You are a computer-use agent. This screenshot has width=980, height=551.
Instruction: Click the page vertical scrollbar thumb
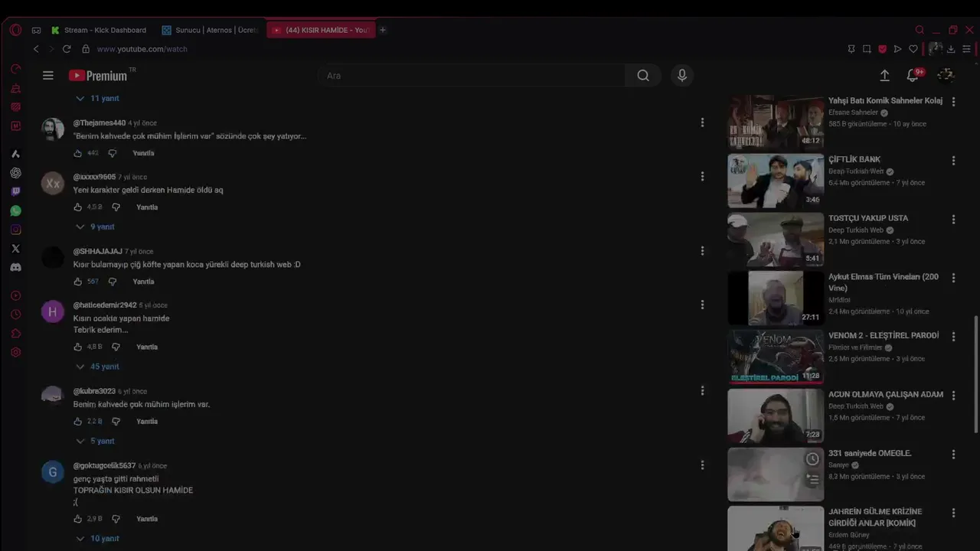pos(975,375)
